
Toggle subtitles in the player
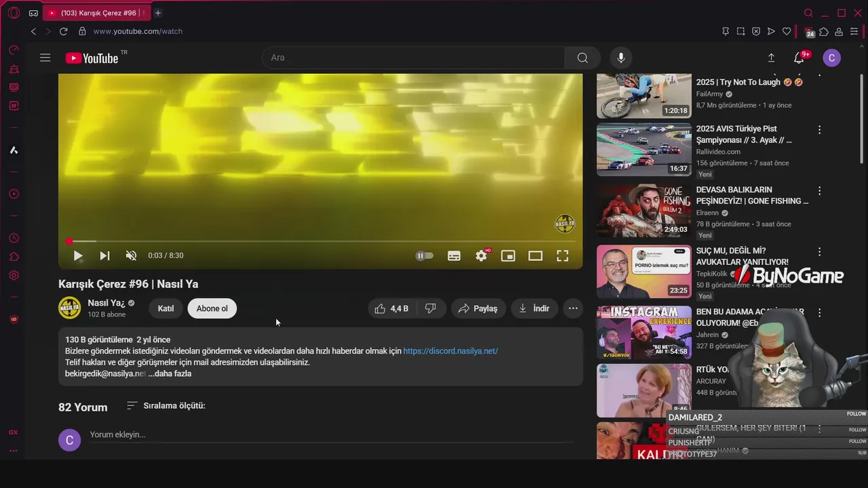point(454,256)
